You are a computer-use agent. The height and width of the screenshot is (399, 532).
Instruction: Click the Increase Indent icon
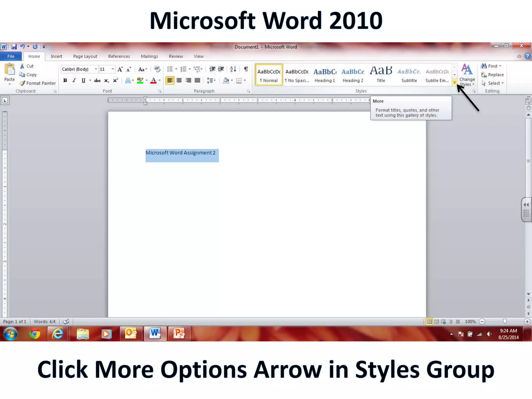pos(221,69)
